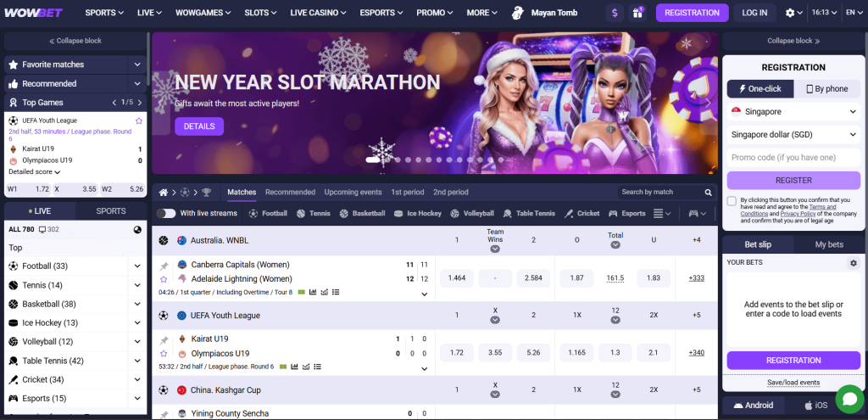The height and width of the screenshot is (420, 868).
Task: Click the gift box bonus icon
Action: [637, 13]
